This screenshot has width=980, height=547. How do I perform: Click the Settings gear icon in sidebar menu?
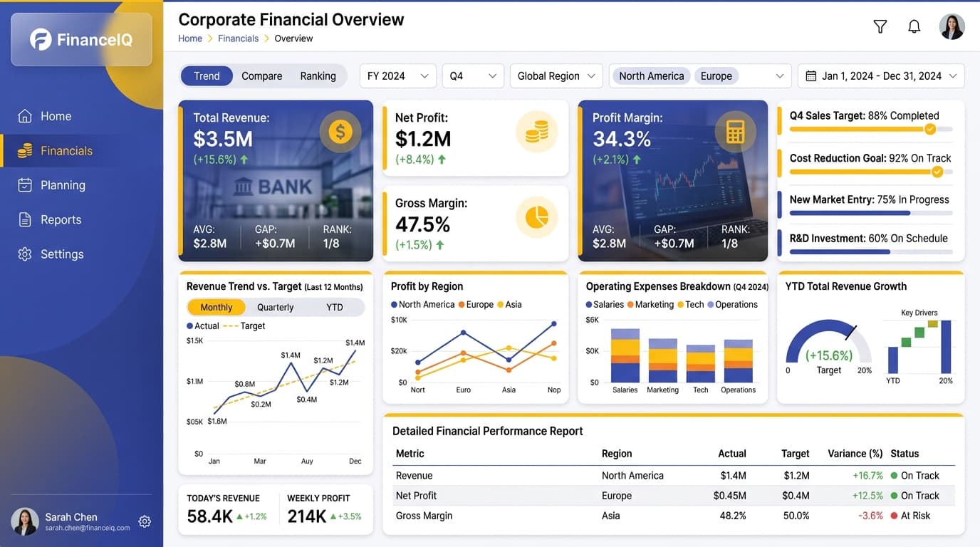(x=25, y=254)
